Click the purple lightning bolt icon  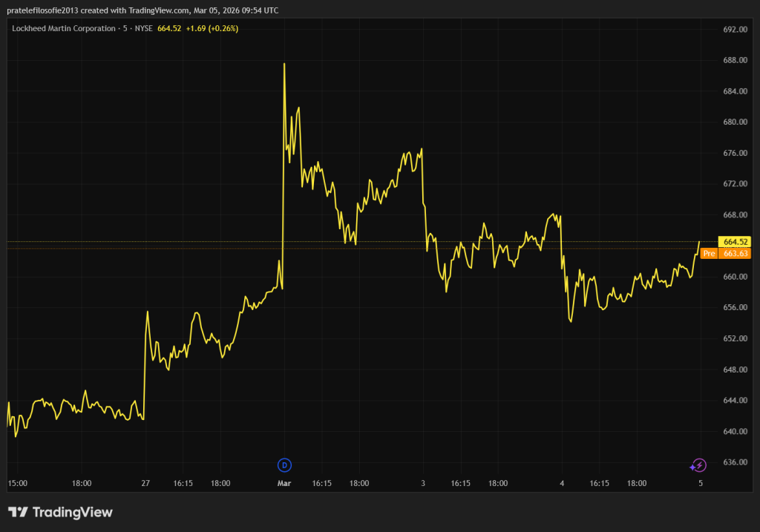pos(698,465)
